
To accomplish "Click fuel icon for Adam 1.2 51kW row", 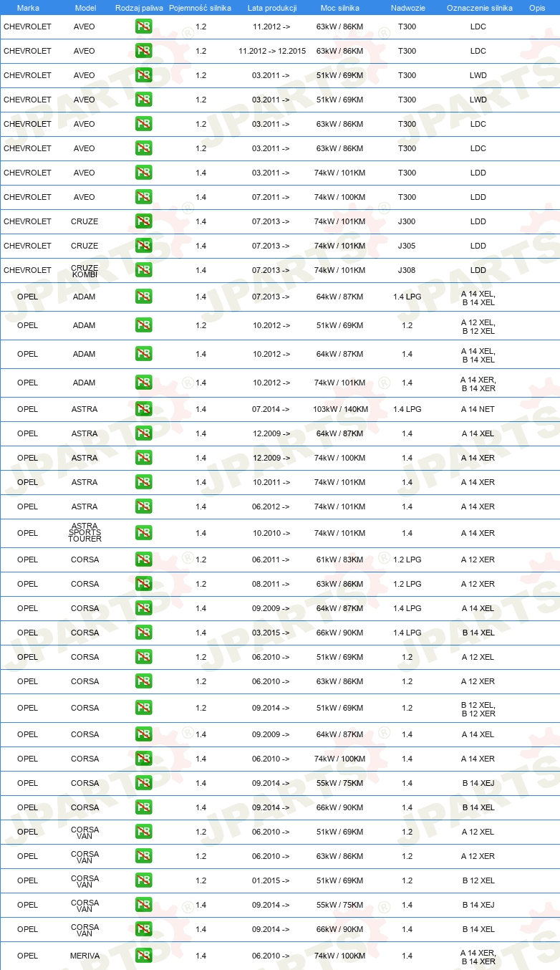I will click(144, 325).
